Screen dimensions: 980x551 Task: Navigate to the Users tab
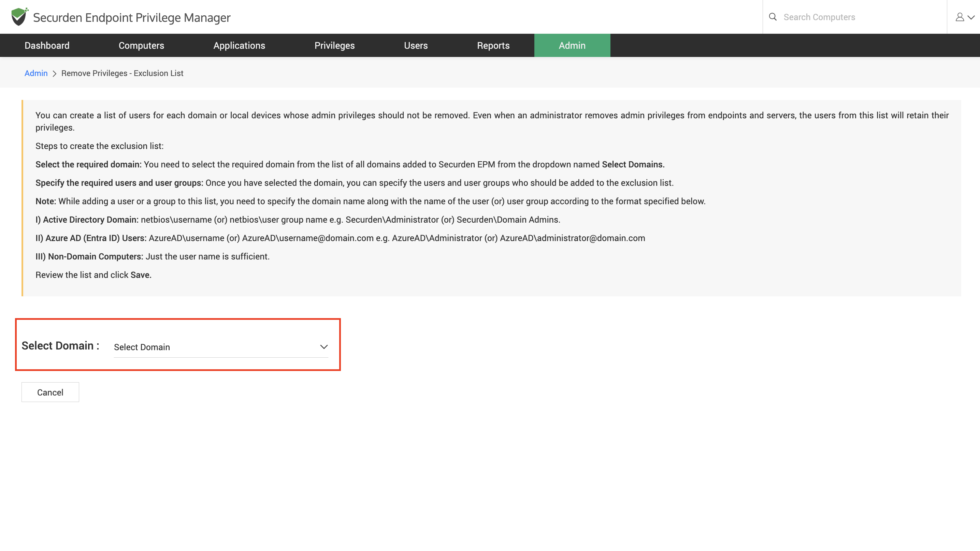point(416,45)
